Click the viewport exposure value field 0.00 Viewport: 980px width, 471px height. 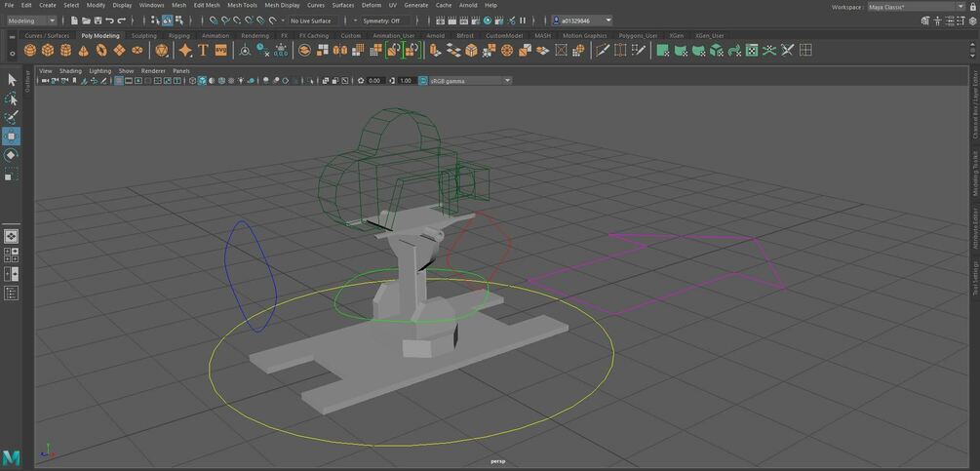(375, 81)
